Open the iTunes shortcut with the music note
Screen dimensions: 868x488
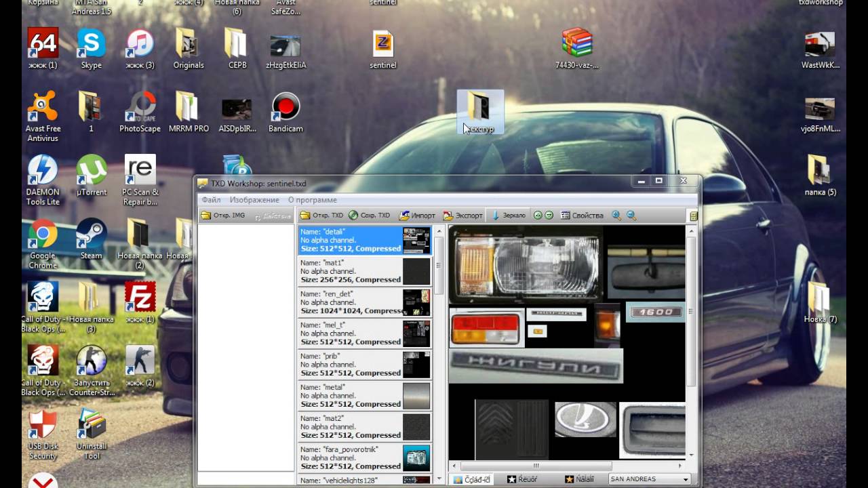140,49
